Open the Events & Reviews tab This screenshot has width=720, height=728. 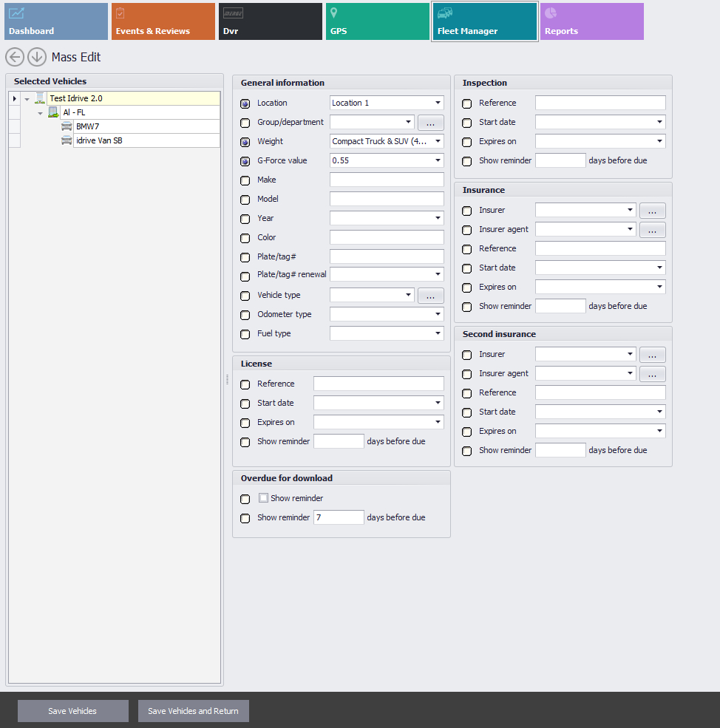click(x=163, y=21)
